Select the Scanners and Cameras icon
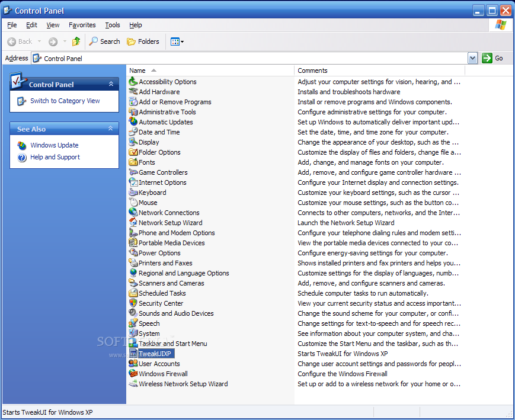515x420 pixels. click(x=133, y=283)
